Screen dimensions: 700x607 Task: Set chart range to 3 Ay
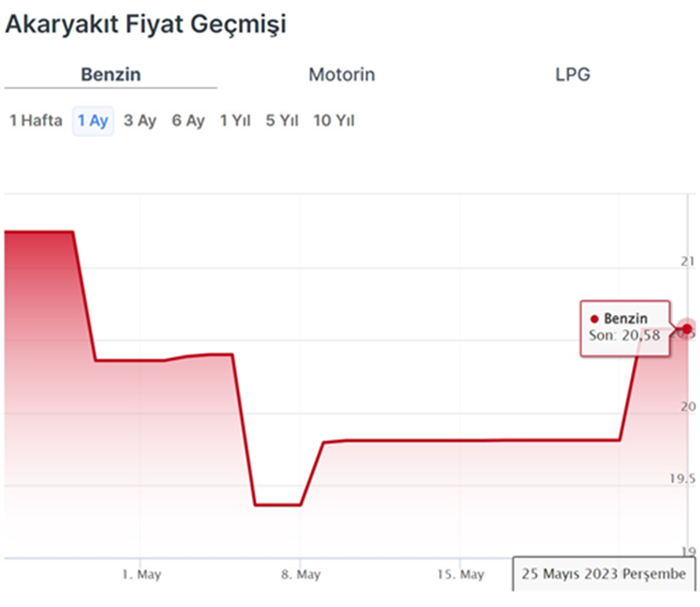click(140, 121)
